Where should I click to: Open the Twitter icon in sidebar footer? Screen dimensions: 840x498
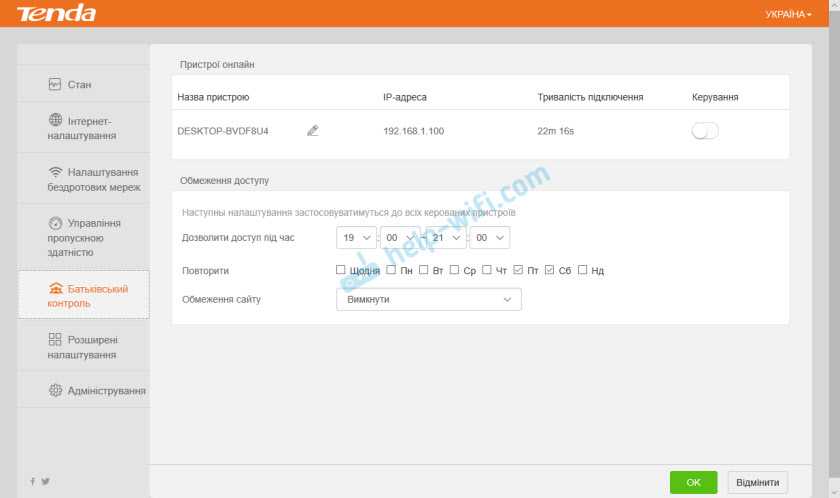pyautogui.click(x=46, y=481)
